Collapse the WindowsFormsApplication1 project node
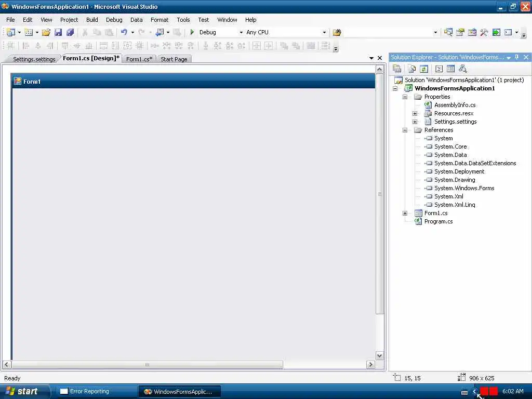 (x=395, y=88)
